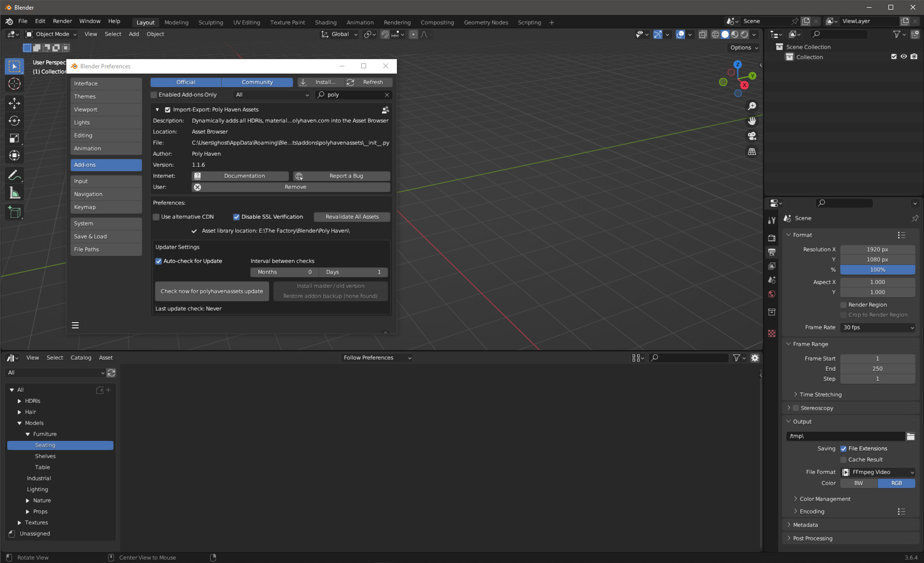The height and width of the screenshot is (563, 924).
Task: Select the Move tool in toolbar
Action: coord(14,103)
